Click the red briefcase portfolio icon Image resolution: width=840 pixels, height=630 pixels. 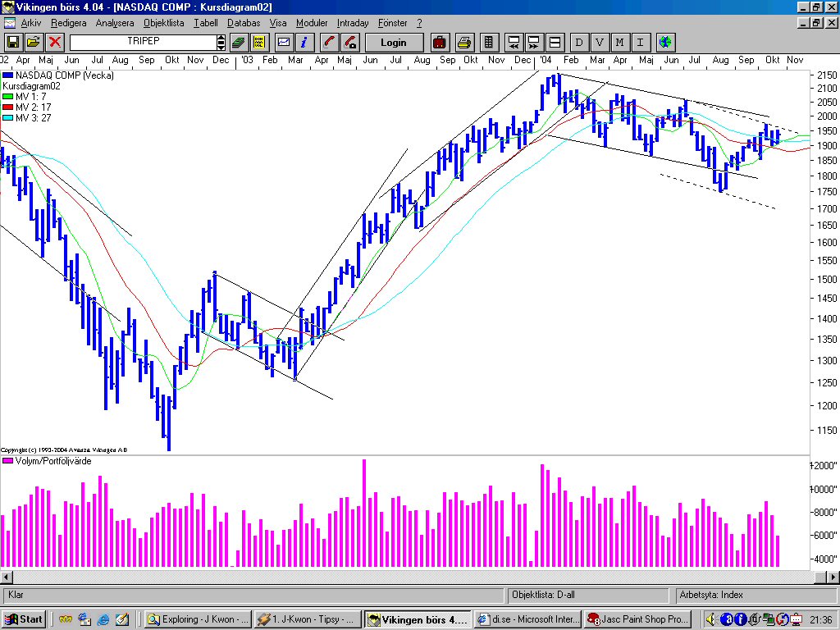[x=441, y=42]
